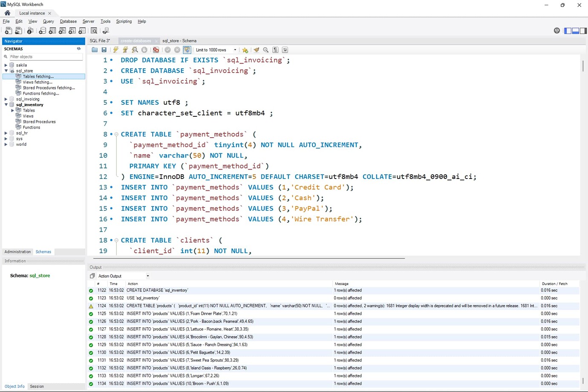
Task: Collapse the clients CREATE TABLE code fold
Action: [x=116, y=240]
